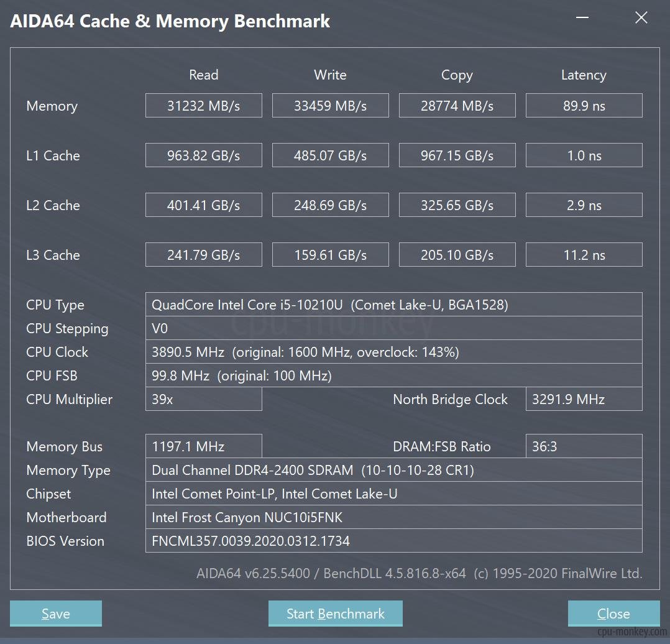Click CPU Type field QuadCore Intel Core i5-10210U

(x=393, y=304)
